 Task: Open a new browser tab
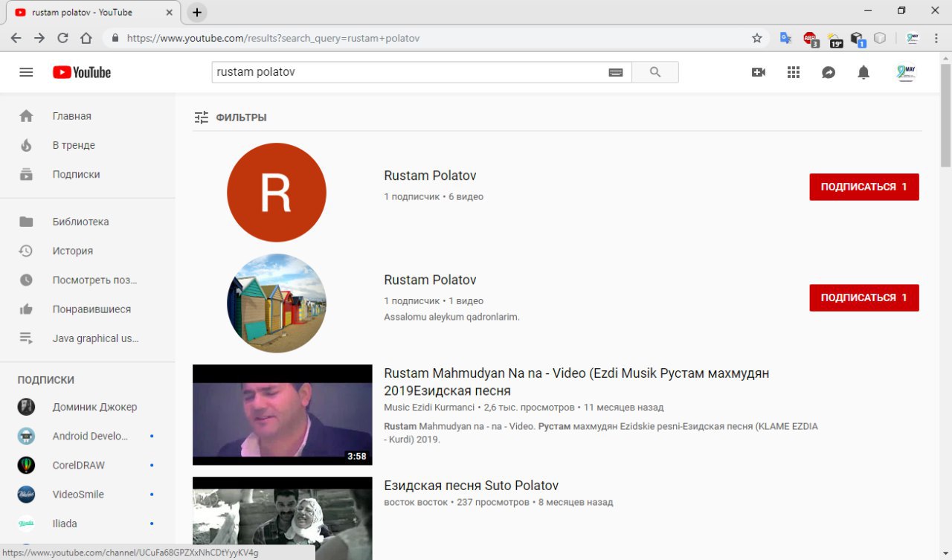[196, 12]
